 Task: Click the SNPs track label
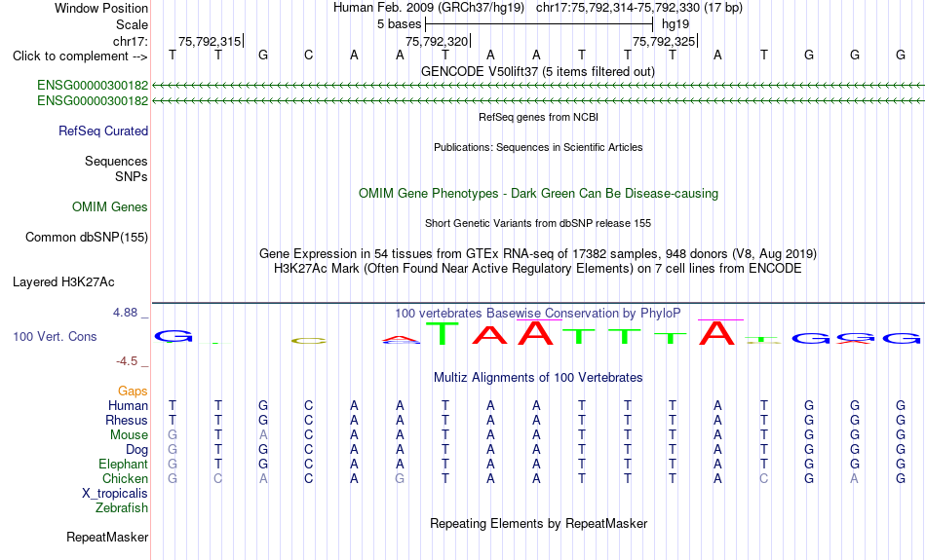coord(132,176)
